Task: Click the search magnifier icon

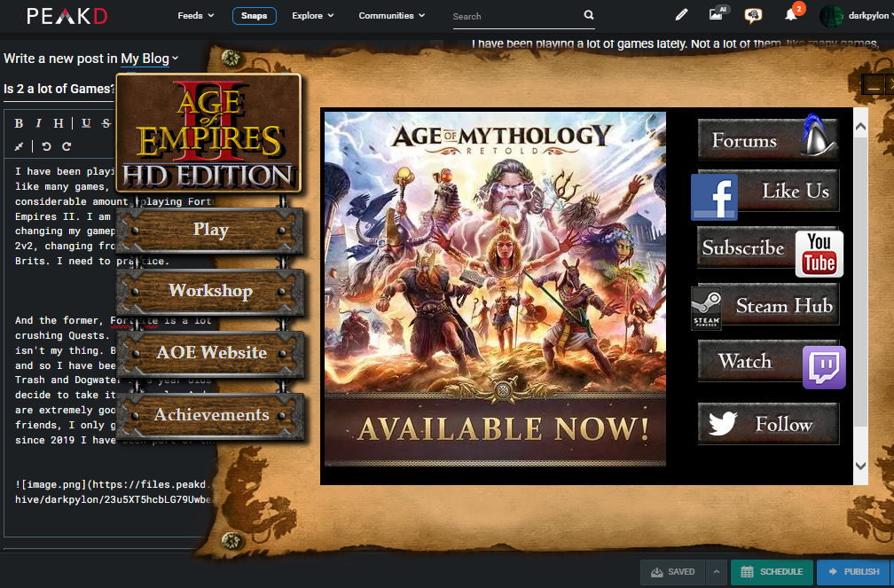Action: [x=588, y=15]
